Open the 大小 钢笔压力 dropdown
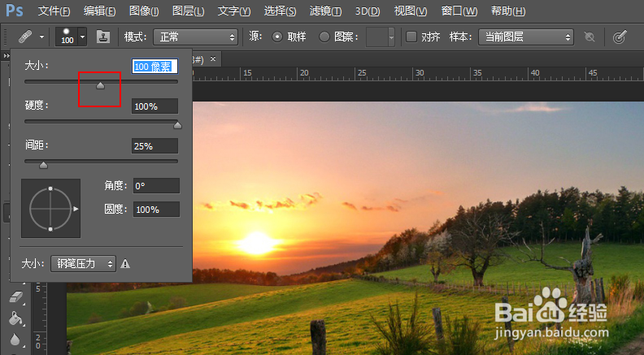The height and width of the screenshot is (355, 644). (x=84, y=263)
